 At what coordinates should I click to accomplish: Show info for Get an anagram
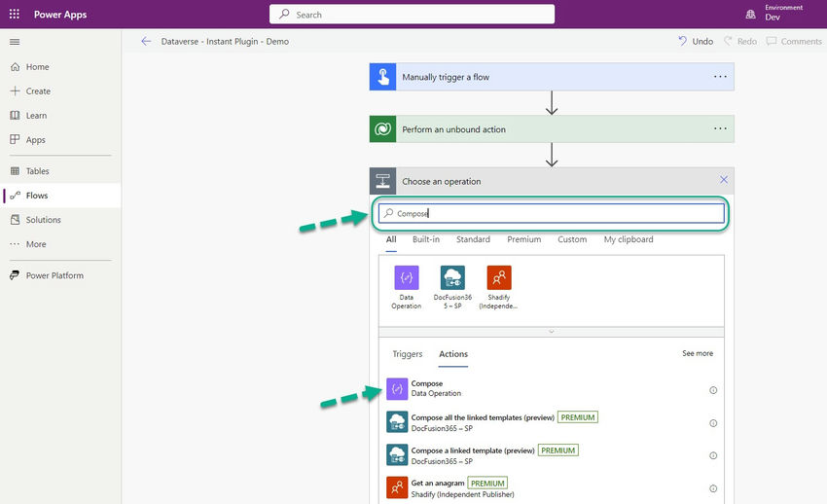pos(713,488)
